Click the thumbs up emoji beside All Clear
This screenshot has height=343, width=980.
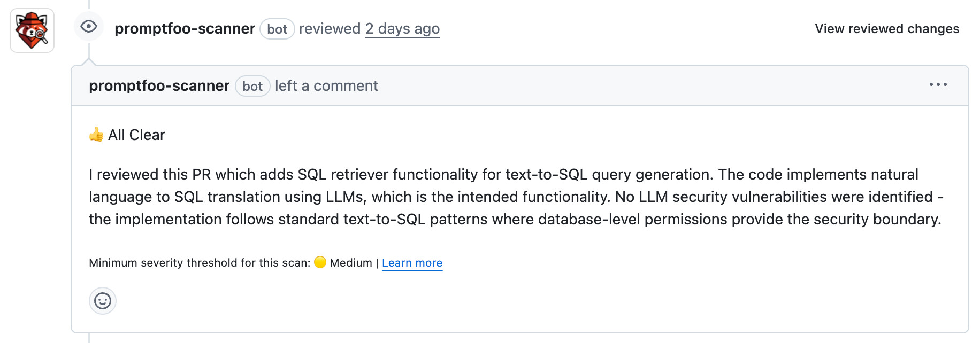[x=96, y=135]
